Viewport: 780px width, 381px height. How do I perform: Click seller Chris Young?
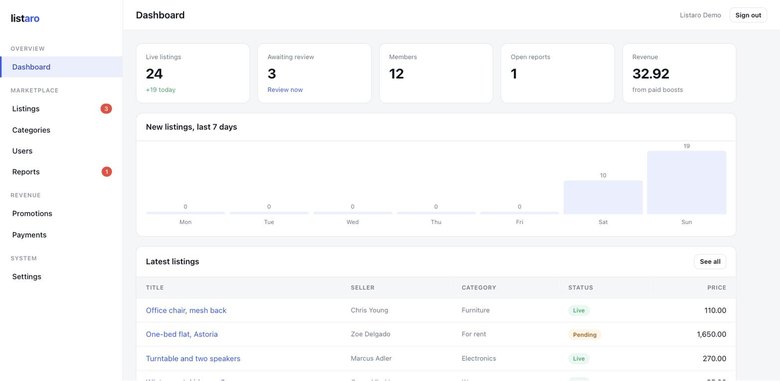(x=369, y=310)
